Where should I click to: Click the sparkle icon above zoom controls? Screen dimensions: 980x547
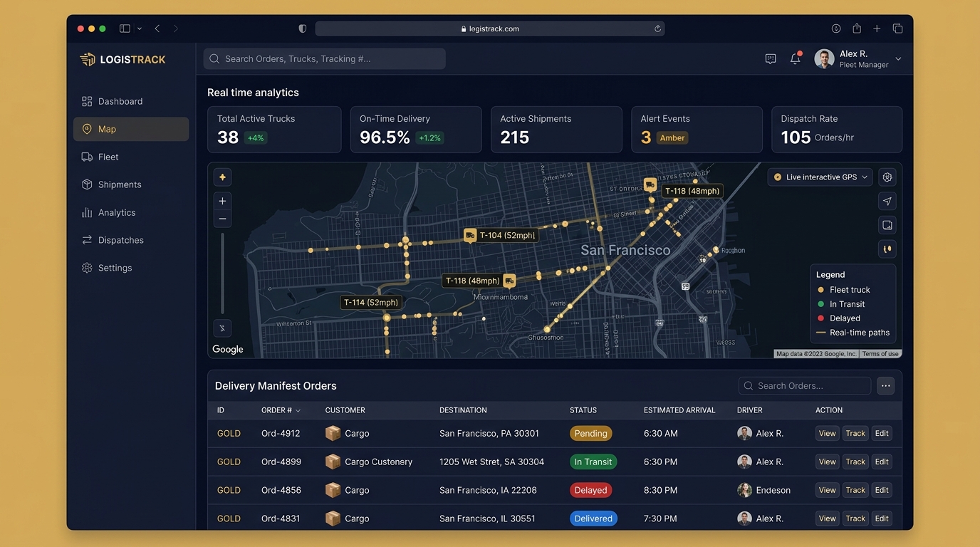coord(222,177)
